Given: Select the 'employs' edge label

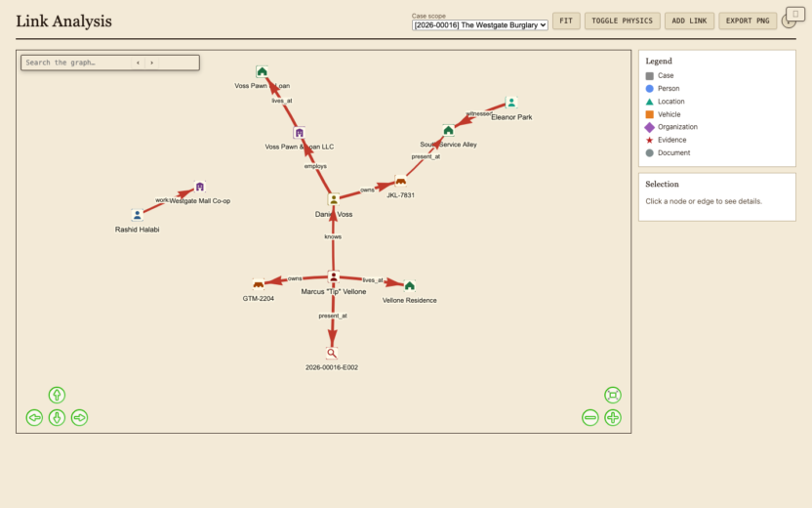Looking at the screenshot, I should (315, 166).
